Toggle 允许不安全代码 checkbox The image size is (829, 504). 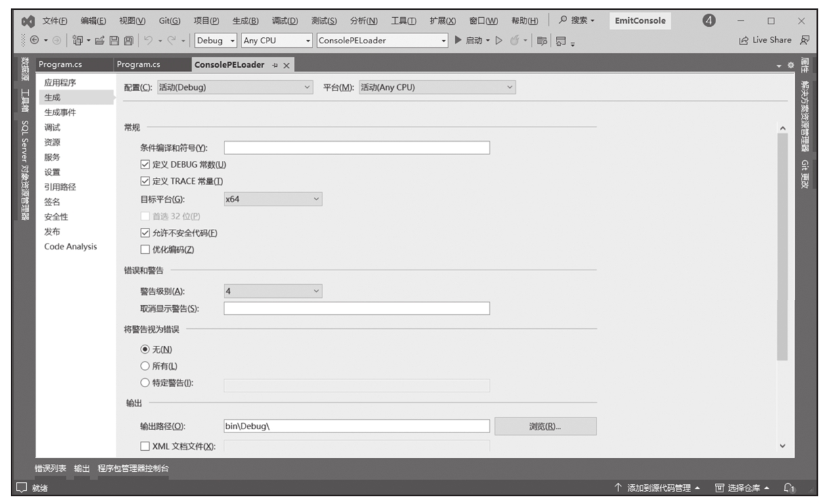(145, 232)
